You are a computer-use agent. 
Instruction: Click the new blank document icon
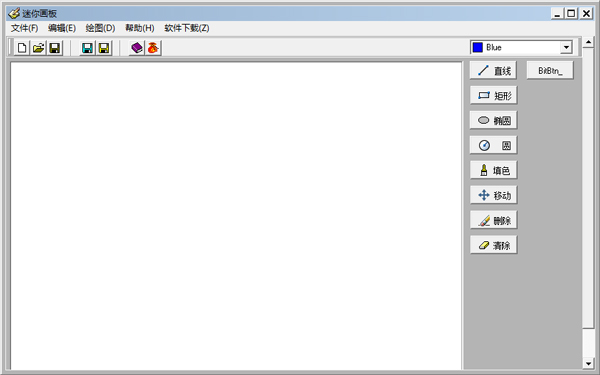click(22, 48)
